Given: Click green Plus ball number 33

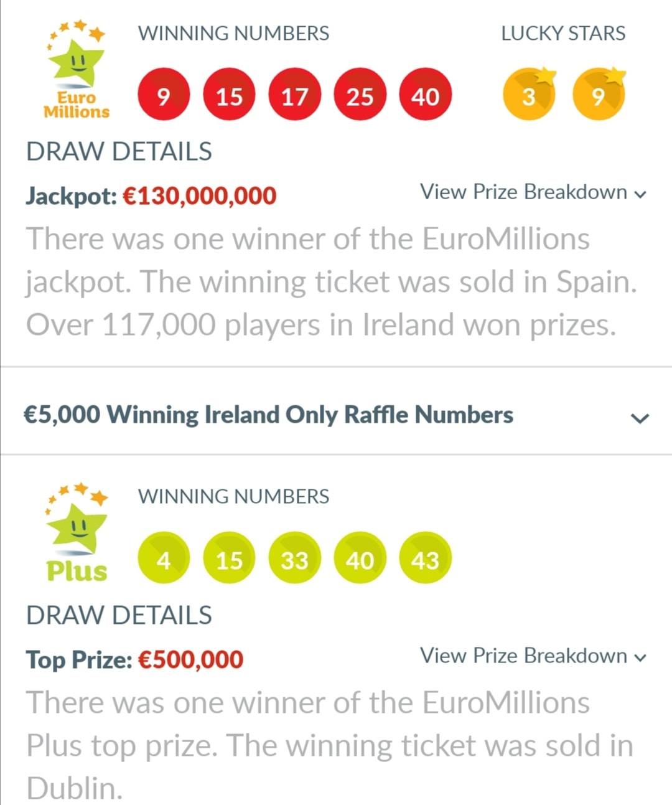Looking at the screenshot, I should pyautogui.click(x=294, y=560).
